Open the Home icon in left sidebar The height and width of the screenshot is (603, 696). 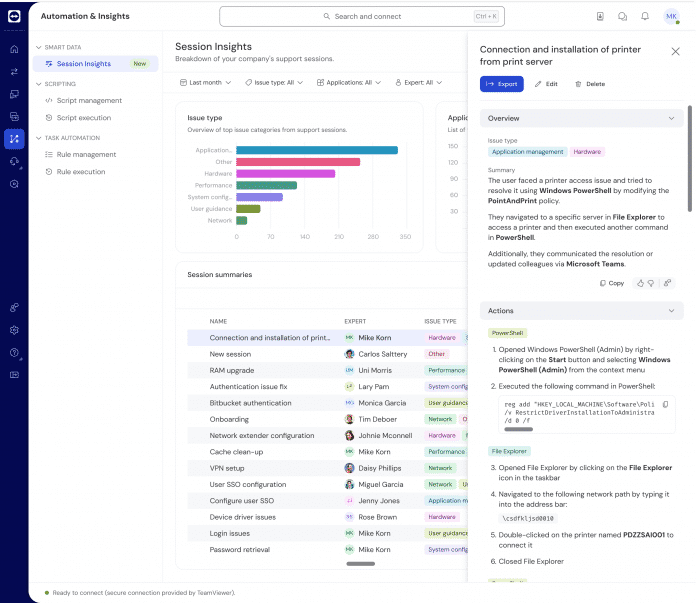(14, 49)
